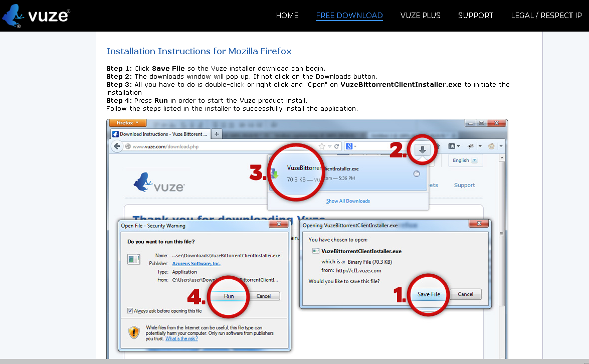Click Cancel in the Security Warning dialog

(x=263, y=296)
